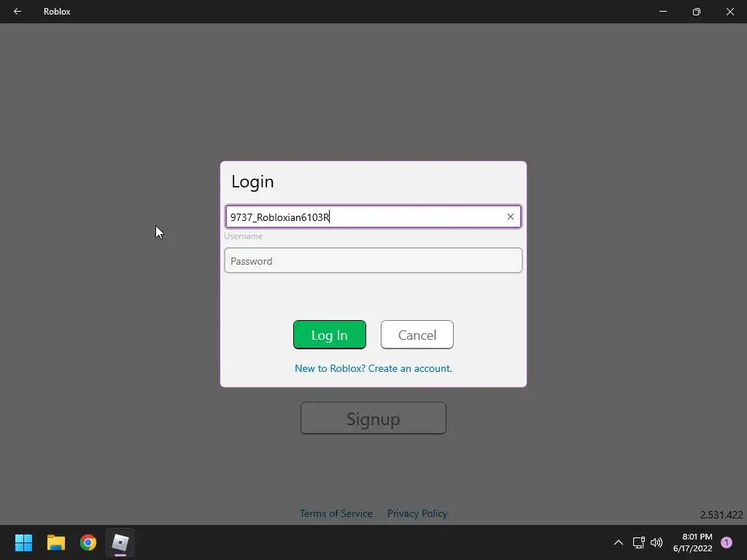This screenshot has height=560, width=747.
Task: Cancel the login dialog
Action: 417,335
